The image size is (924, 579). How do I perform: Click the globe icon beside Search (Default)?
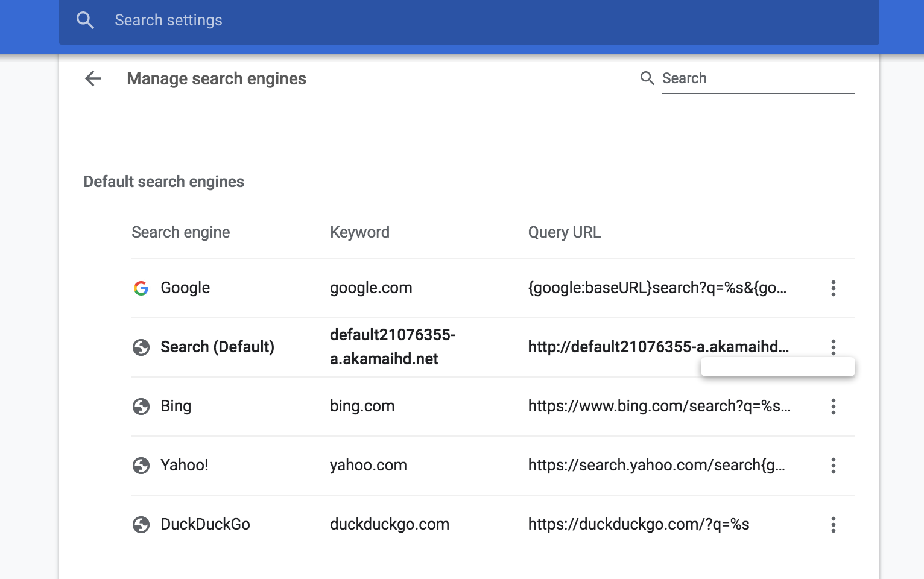pos(141,347)
